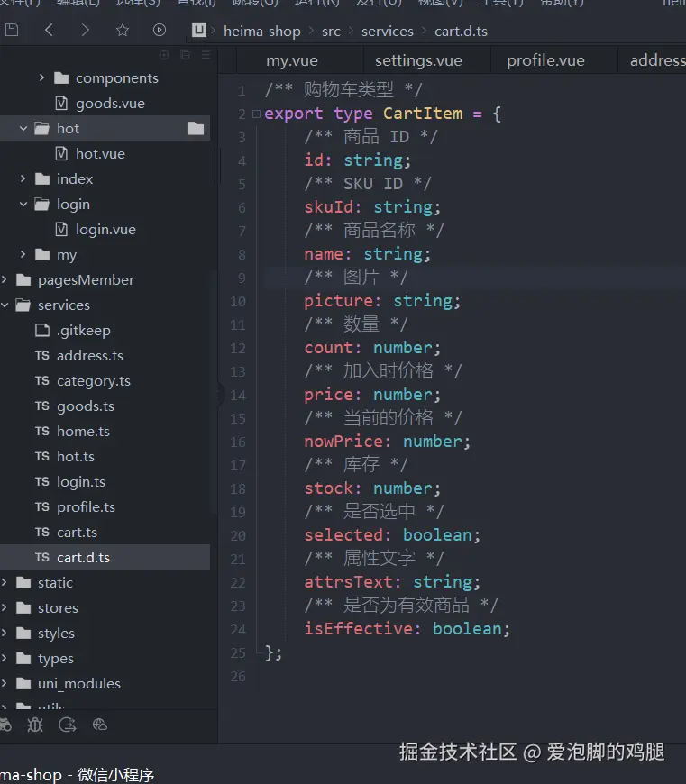The height and width of the screenshot is (784, 686).
Task: Click the 'attrsText: string;' code line
Action: pos(392,582)
